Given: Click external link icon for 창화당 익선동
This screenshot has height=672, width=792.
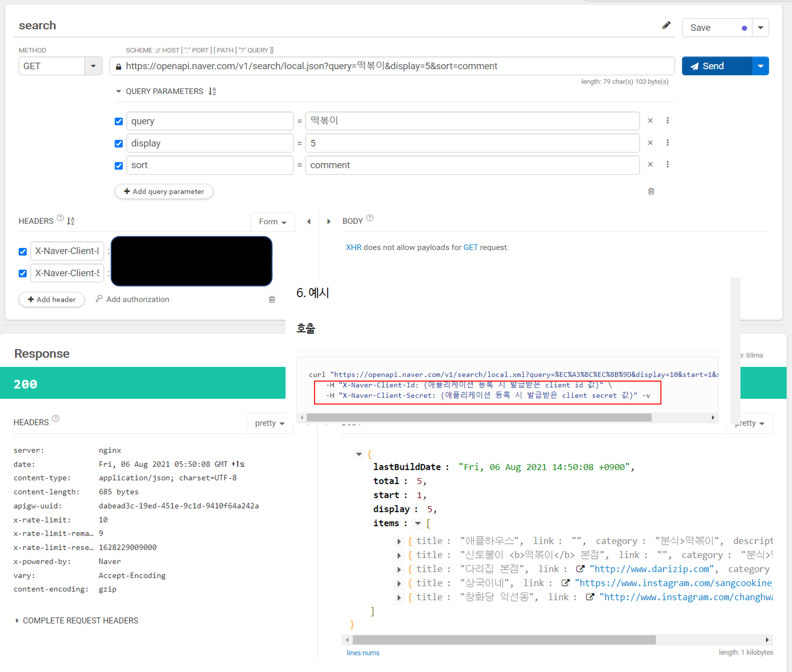Looking at the screenshot, I should point(590,597).
